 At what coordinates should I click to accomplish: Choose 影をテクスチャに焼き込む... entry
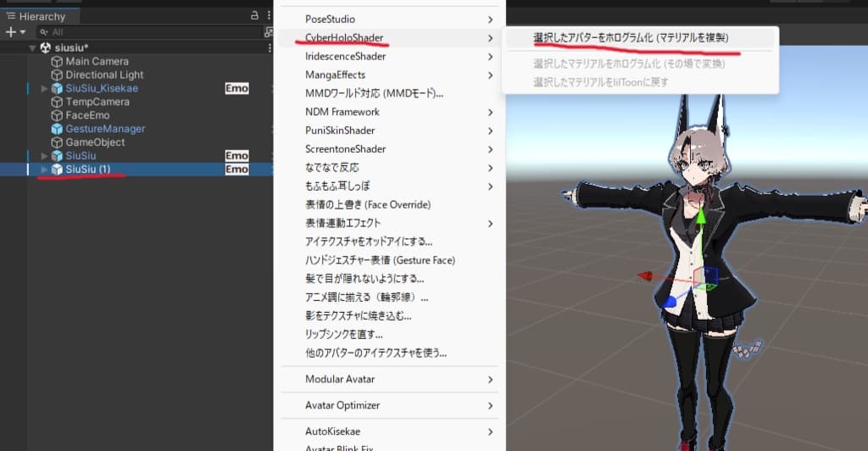(390, 316)
